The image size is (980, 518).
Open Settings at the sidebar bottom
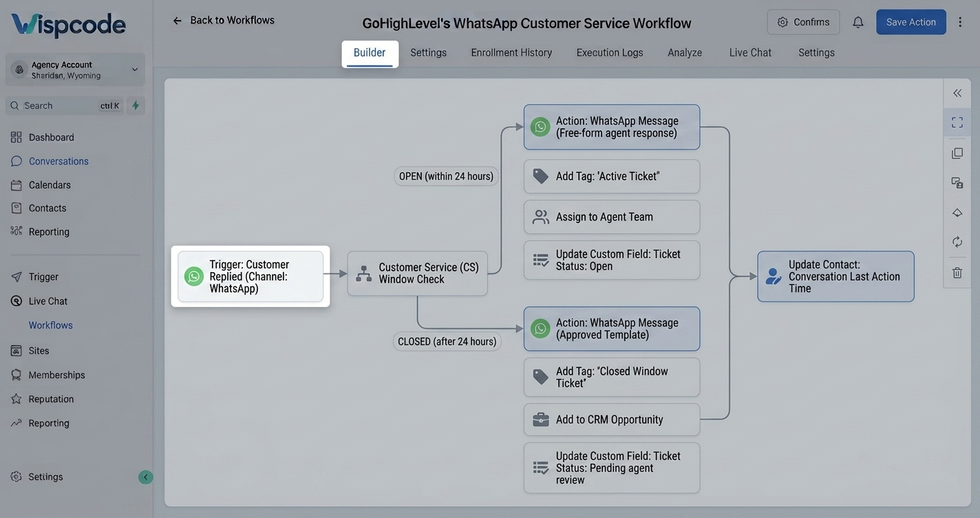tap(45, 477)
